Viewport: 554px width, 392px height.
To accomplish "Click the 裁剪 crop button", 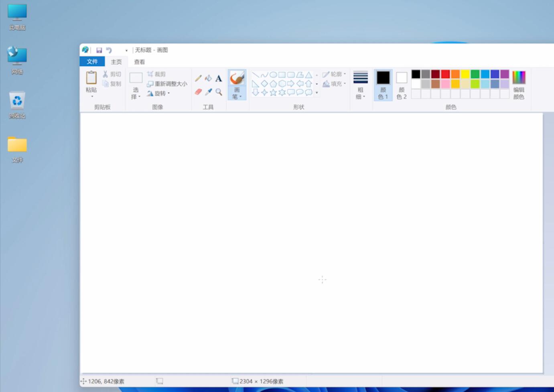I will [x=156, y=74].
